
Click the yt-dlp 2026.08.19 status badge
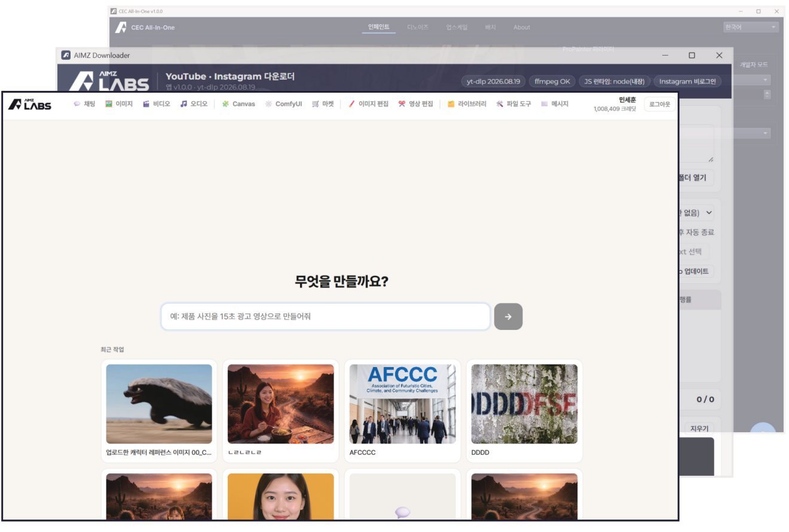[x=493, y=81]
